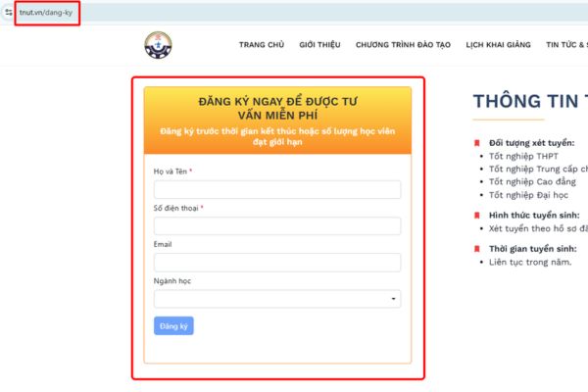Focus the Số điện thoại input field
This screenshot has height=392, width=588.
(x=277, y=226)
